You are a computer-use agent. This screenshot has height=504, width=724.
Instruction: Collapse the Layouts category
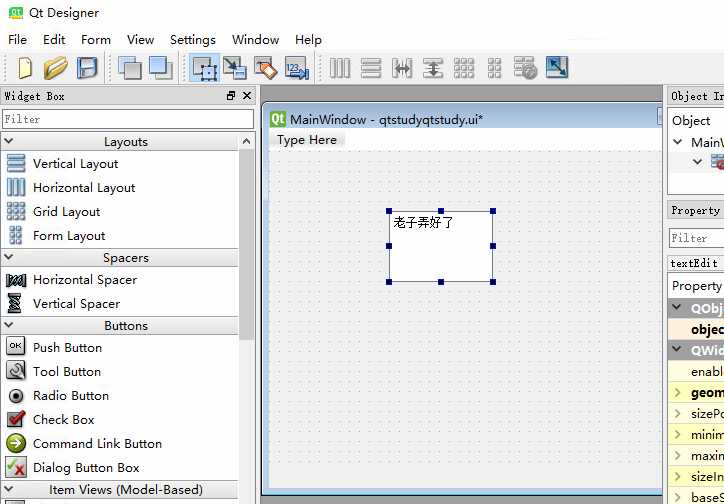[9, 141]
